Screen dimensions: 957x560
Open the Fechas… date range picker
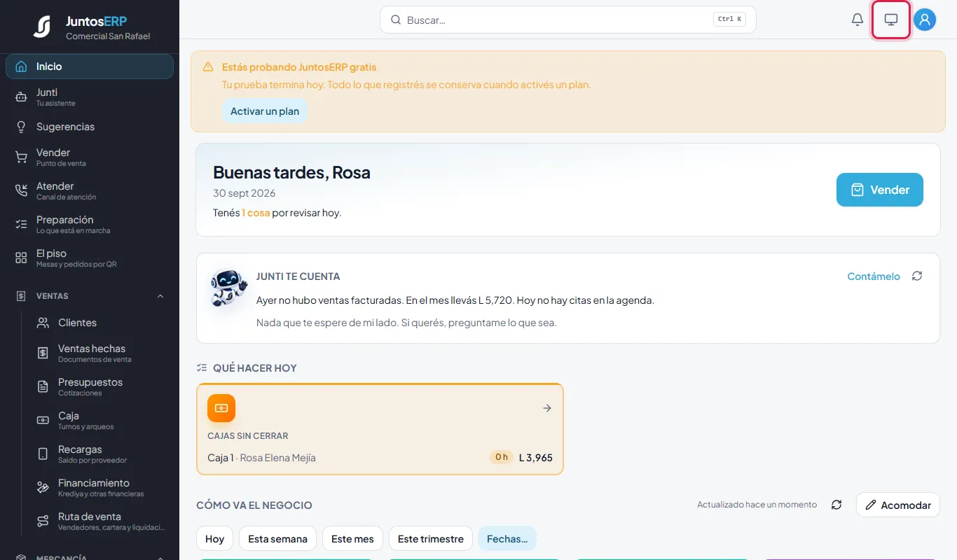pos(507,538)
